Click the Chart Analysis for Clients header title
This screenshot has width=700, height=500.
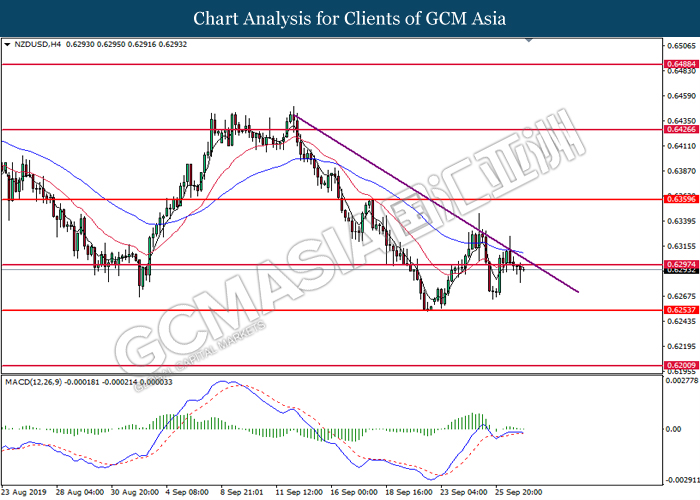350,19
